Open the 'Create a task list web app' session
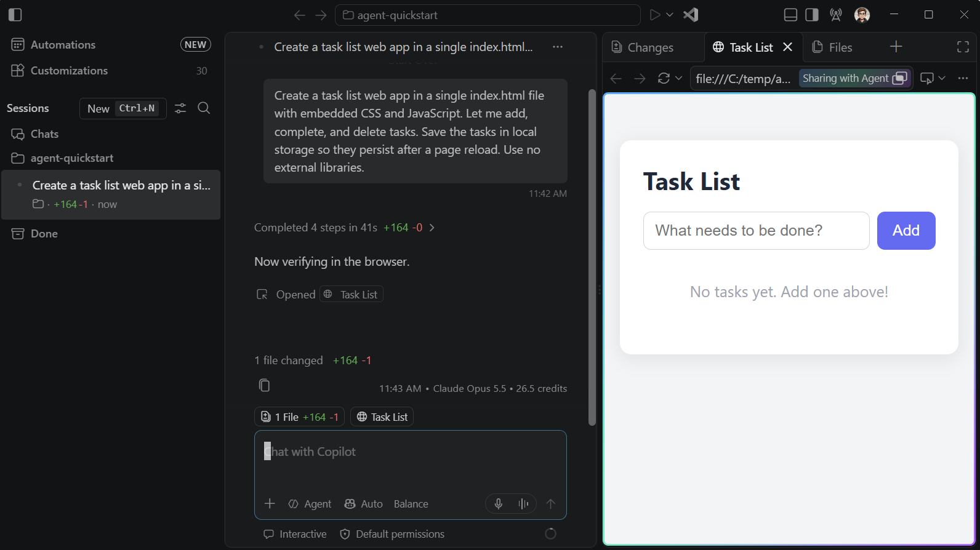The height and width of the screenshot is (550, 980). pos(111,194)
